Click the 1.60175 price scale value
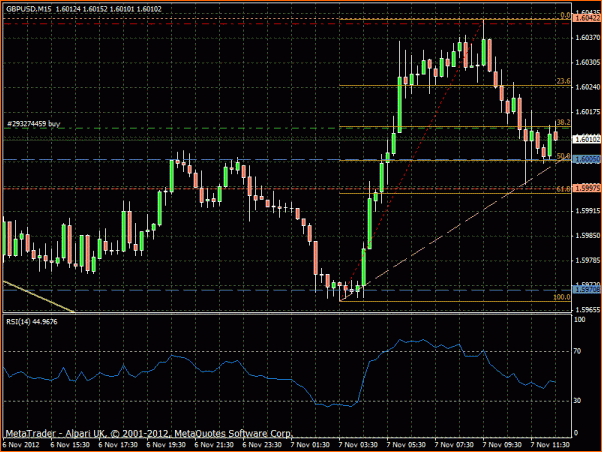The image size is (602, 452). tap(587, 112)
